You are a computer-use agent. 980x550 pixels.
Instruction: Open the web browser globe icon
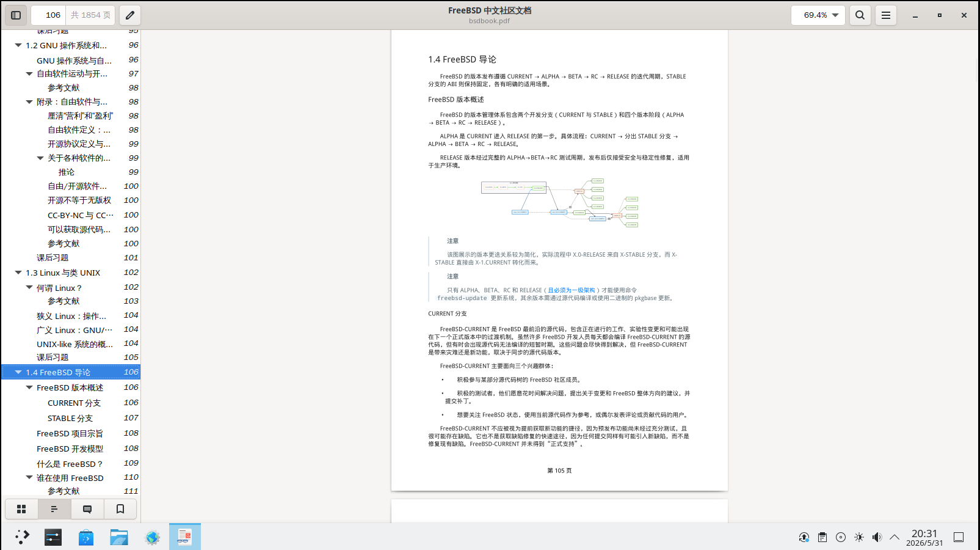click(x=152, y=537)
